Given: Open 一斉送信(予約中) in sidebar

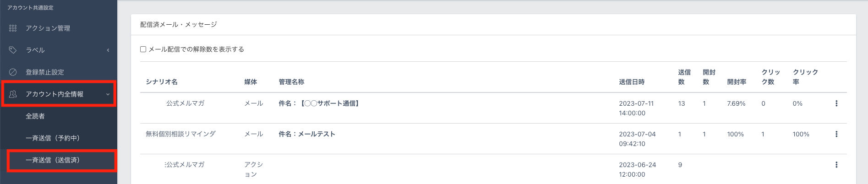Looking at the screenshot, I should click(x=53, y=138).
